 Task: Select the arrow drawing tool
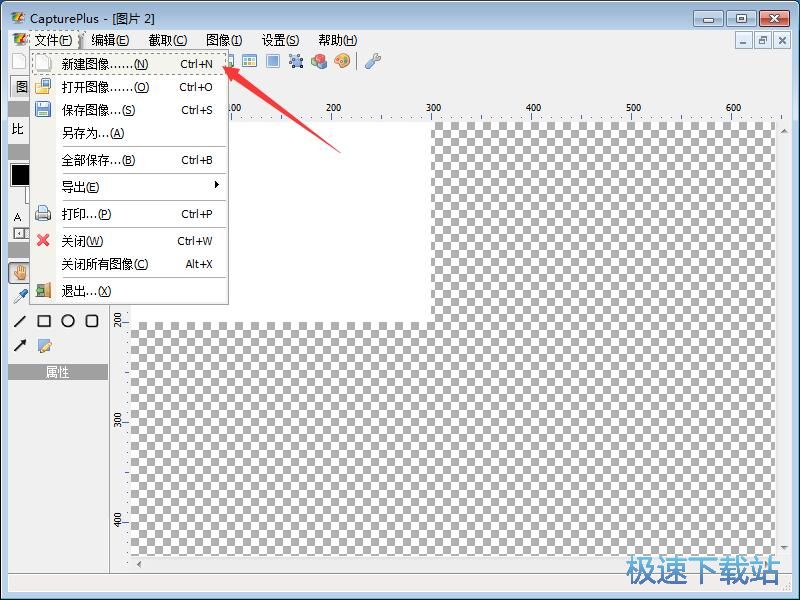[20, 346]
